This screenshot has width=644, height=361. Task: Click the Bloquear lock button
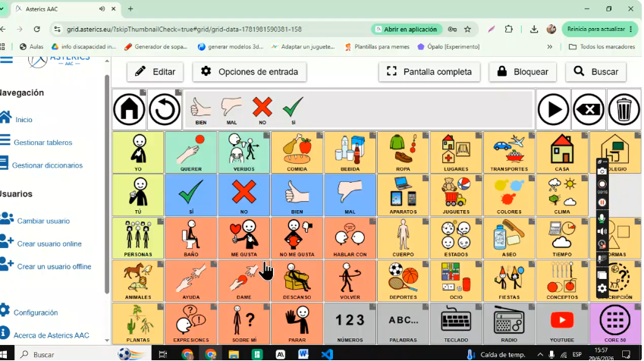(x=523, y=72)
